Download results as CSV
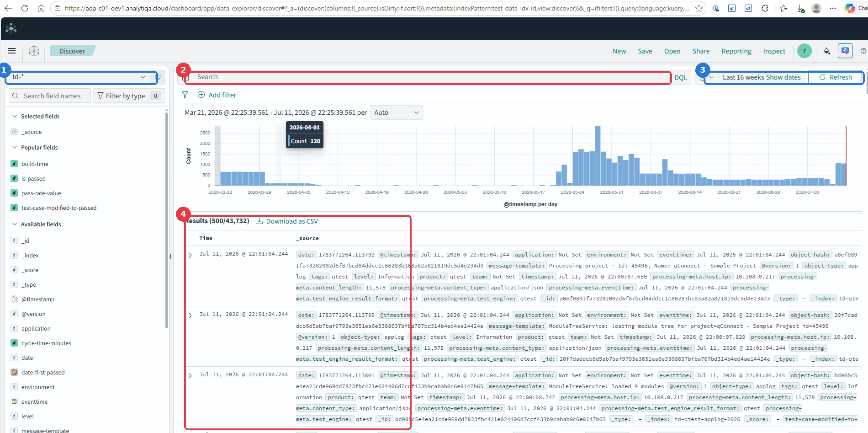This screenshot has height=433, width=868. coord(286,221)
